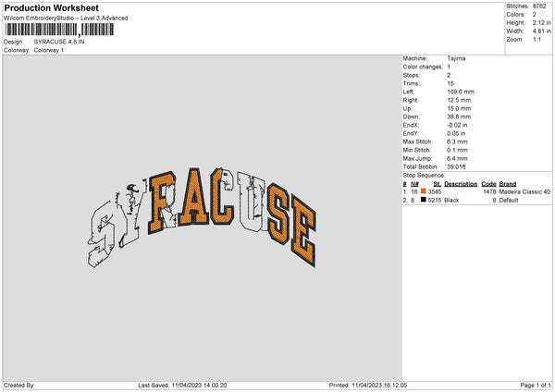
Task: Click the EndY value 0.05 in
Action: (x=456, y=134)
